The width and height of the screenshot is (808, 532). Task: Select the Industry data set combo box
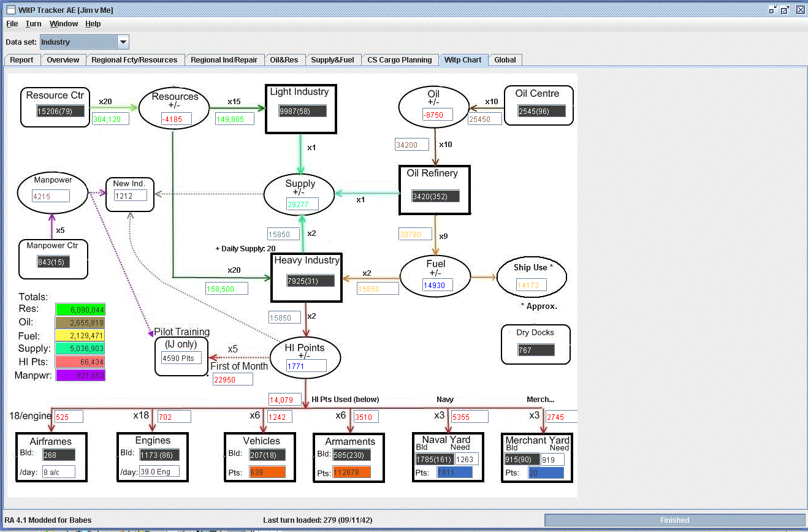pyautogui.click(x=84, y=42)
